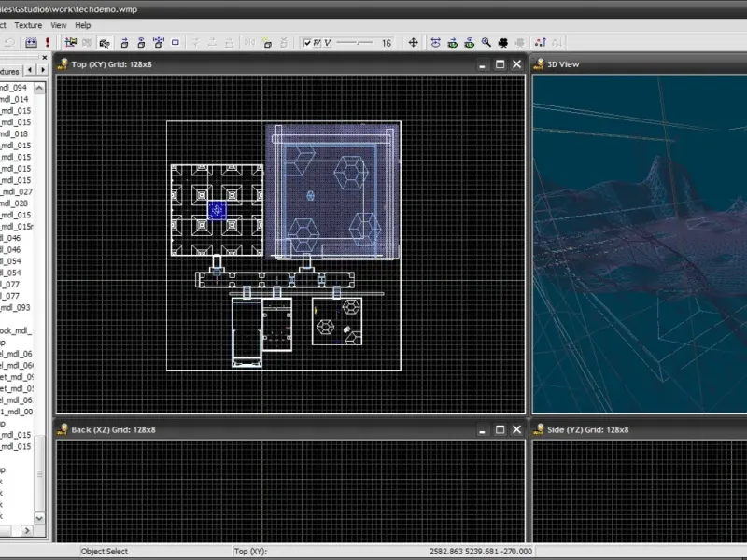Select the mdl_027 list entry
Viewport: 747px width, 560px height.
[x=16, y=191]
